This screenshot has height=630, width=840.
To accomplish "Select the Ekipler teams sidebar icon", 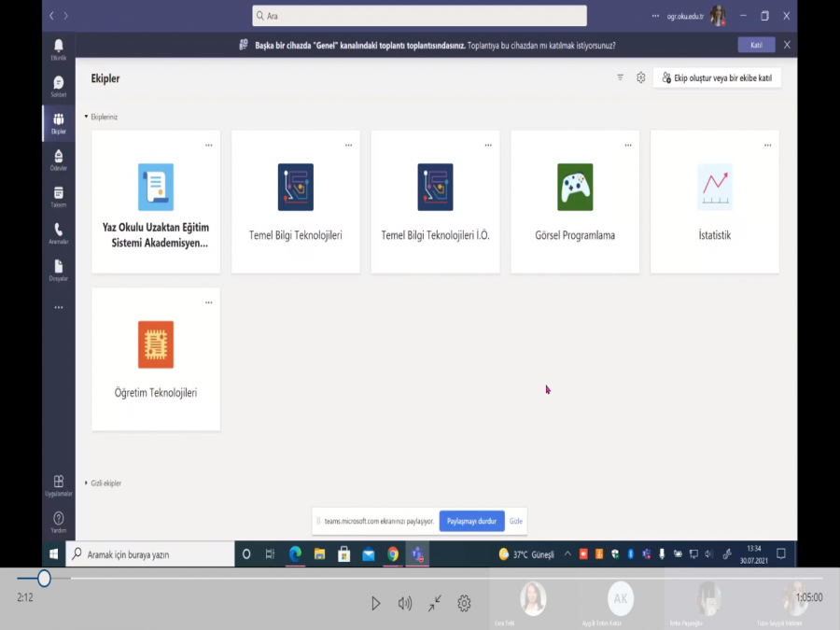I will tap(59, 123).
